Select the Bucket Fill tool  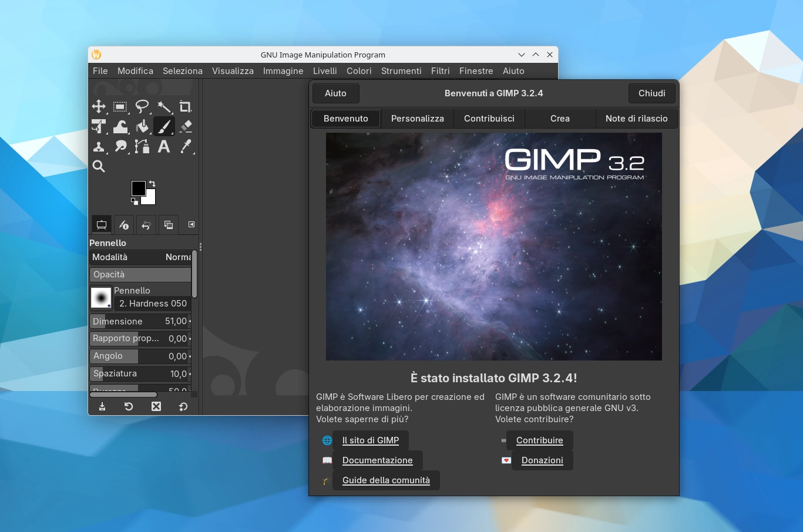[x=142, y=126]
